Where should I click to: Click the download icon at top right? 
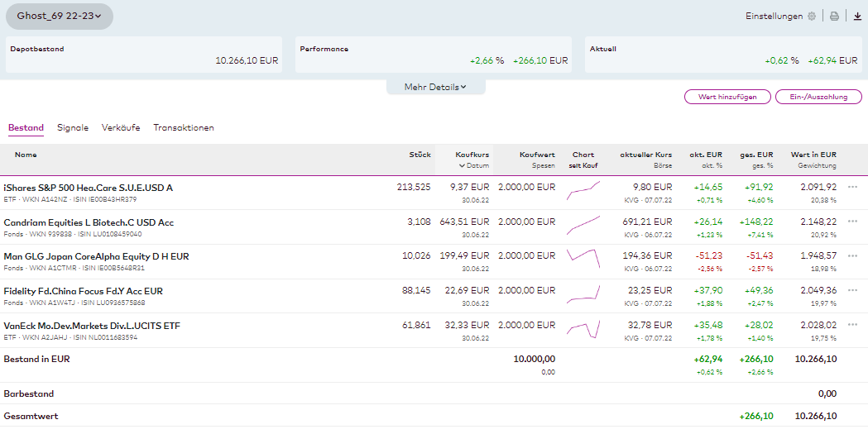pyautogui.click(x=857, y=17)
